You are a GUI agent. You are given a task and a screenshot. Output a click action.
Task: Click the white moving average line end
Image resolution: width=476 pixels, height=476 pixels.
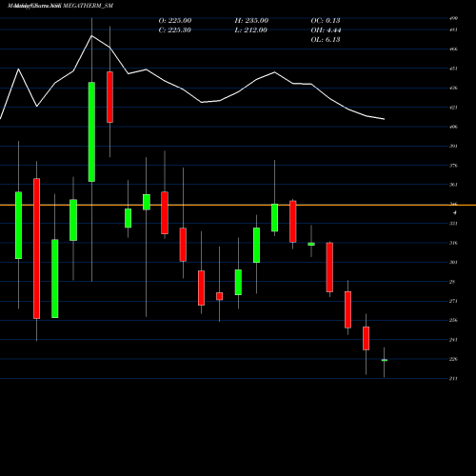tap(384, 119)
